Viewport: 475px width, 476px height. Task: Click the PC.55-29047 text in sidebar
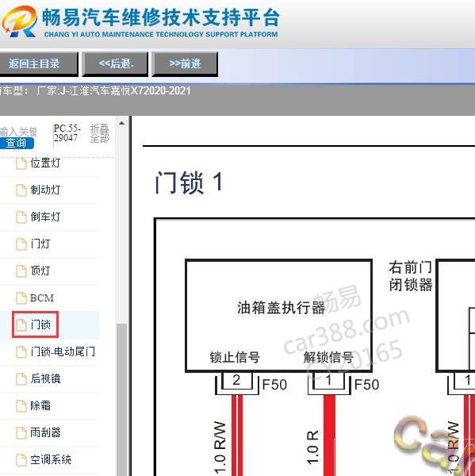tap(67, 133)
